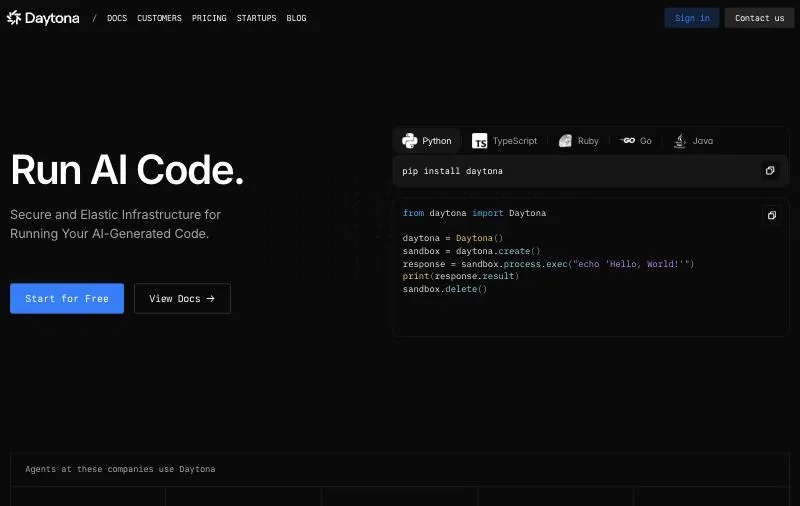
Task: Switch to the Java code tab
Action: (x=693, y=141)
